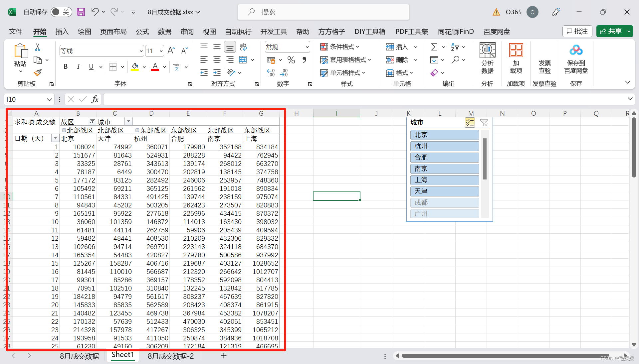Click the Sort and Filter icon

455,47
